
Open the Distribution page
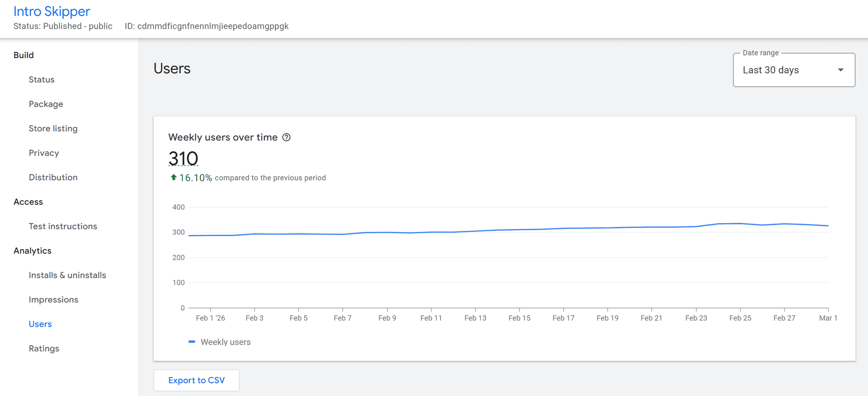(53, 177)
